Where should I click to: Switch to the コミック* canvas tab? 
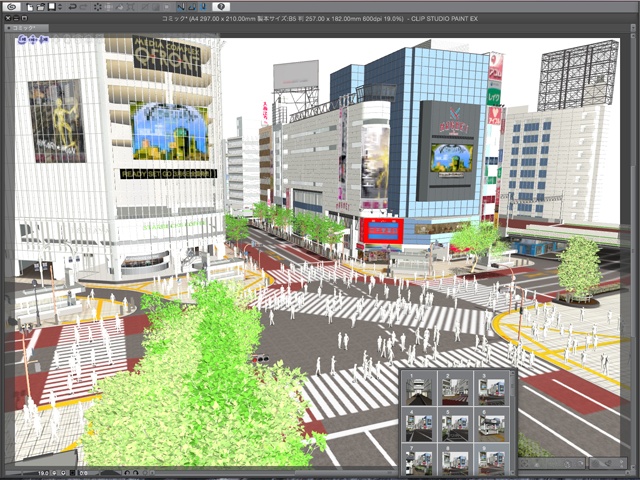[x=27, y=28]
